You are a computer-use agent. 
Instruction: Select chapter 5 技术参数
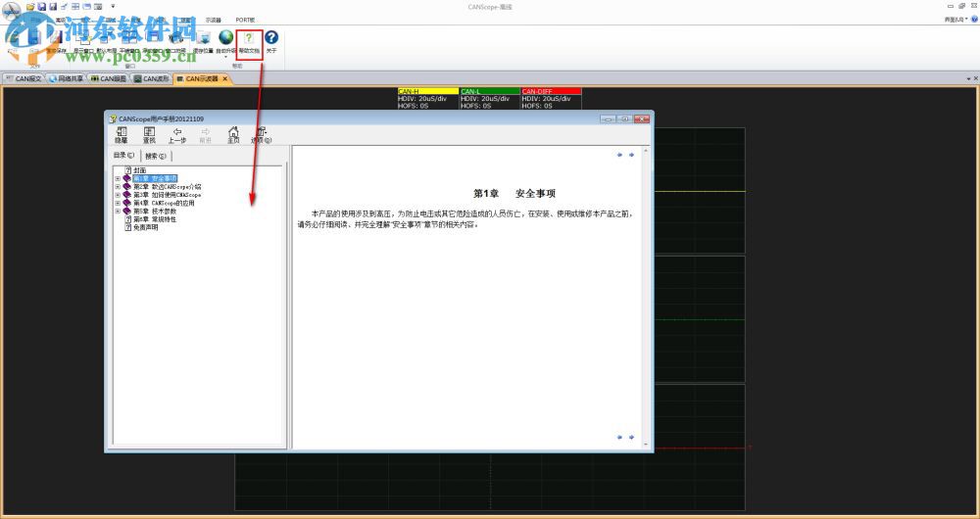[155, 212]
